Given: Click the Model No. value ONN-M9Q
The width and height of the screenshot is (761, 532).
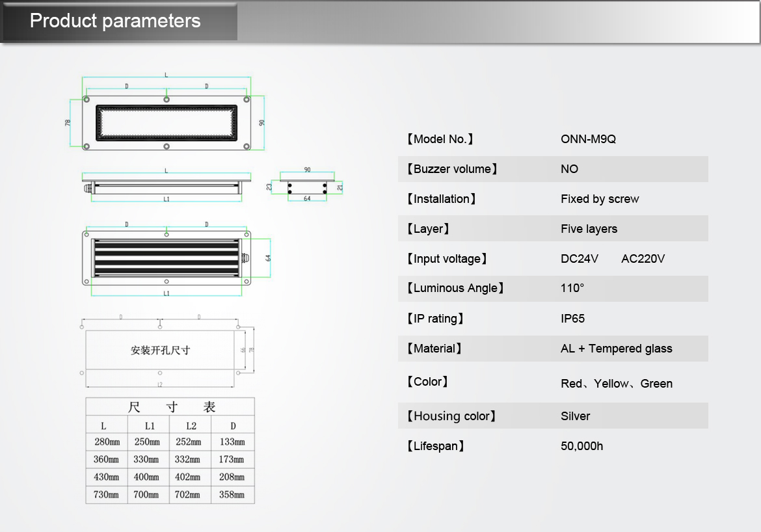Looking at the screenshot, I should 588,139.
